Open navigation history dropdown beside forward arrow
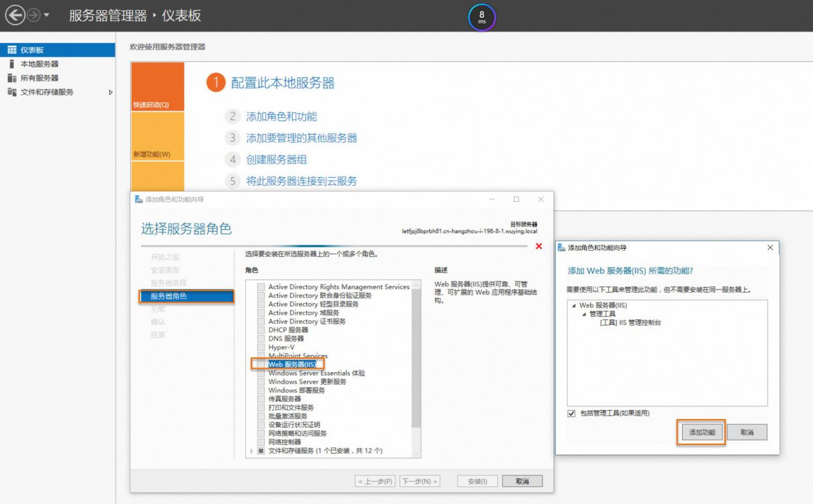This screenshot has height=504, width=813. tap(46, 16)
